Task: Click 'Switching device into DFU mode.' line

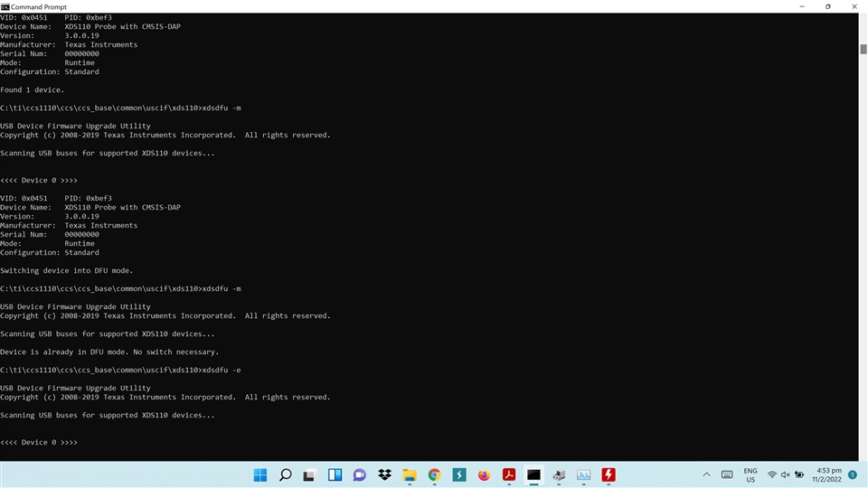Action: click(x=66, y=270)
